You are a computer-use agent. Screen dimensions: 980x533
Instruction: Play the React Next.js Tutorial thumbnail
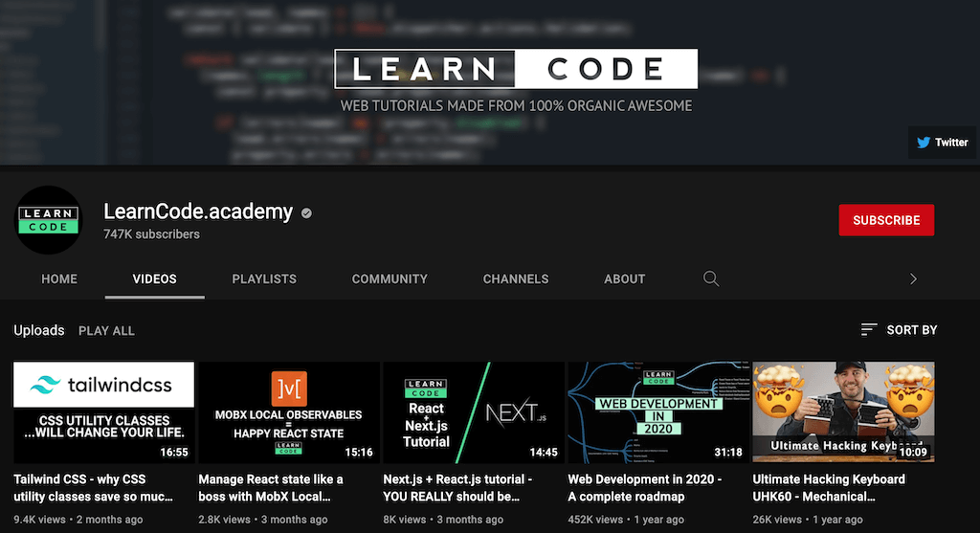[x=473, y=412]
